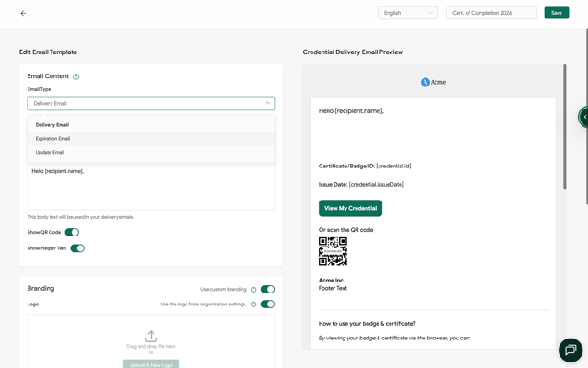The height and width of the screenshot is (368, 588).
Task: Go back using the left arrow icon
Action: (23, 13)
